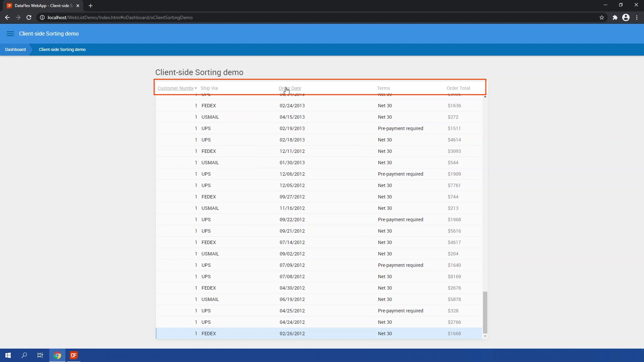
Task: Open Windows taskbar search
Action: (x=24, y=355)
